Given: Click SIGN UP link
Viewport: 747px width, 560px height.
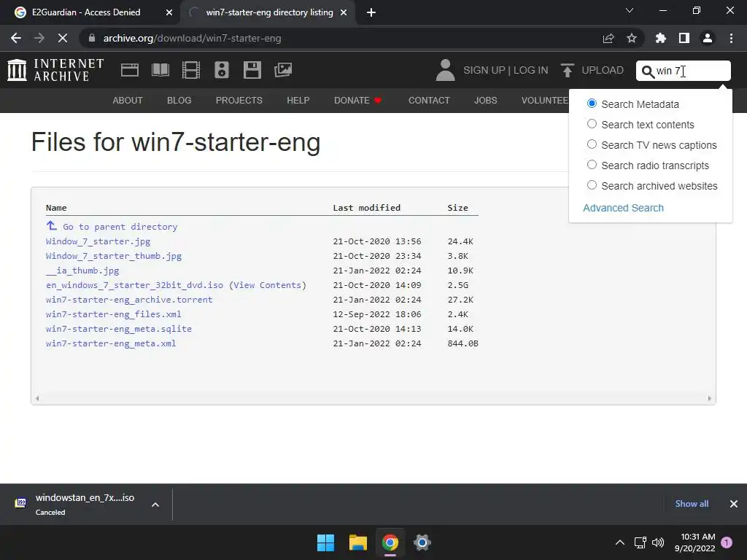Looking at the screenshot, I should pyautogui.click(x=484, y=70).
